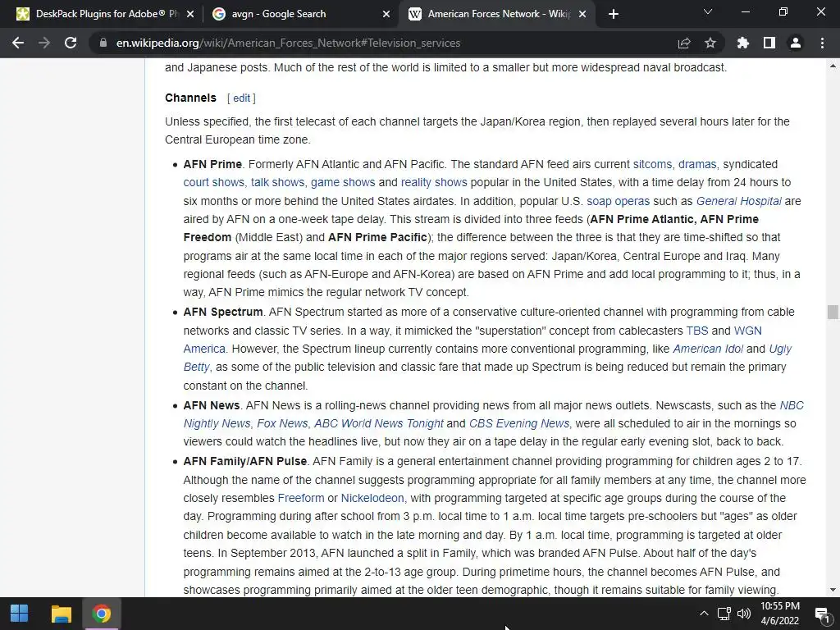Screen dimensions: 840x630
Task: Share this page from the address bar
Action: [x=684, y=43]
